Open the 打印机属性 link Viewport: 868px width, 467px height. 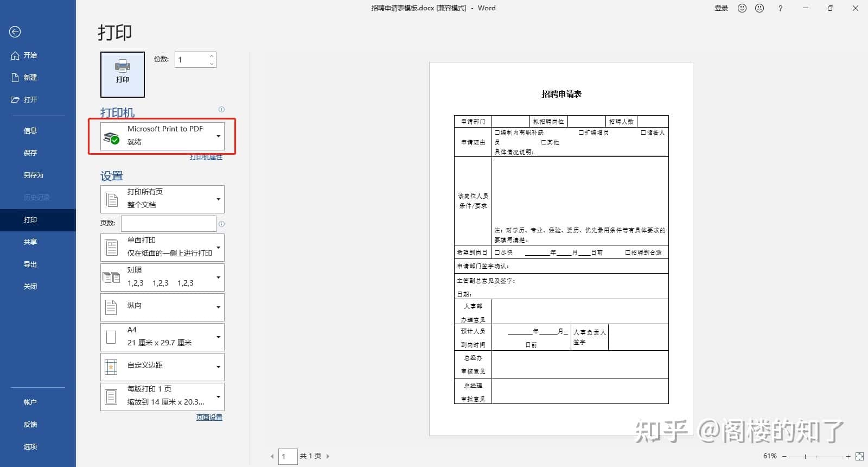[206, 157]
